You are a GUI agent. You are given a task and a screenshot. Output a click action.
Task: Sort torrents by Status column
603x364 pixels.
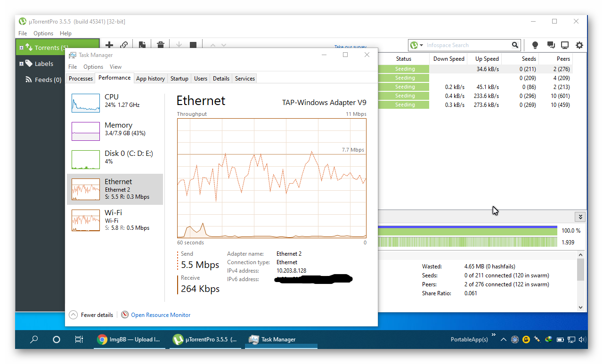(404, 59)
